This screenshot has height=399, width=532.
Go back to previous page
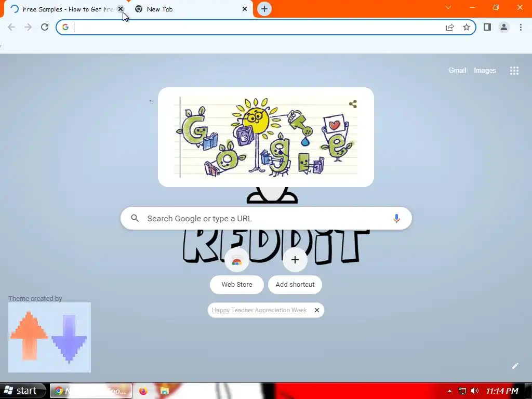click(11, 27)
